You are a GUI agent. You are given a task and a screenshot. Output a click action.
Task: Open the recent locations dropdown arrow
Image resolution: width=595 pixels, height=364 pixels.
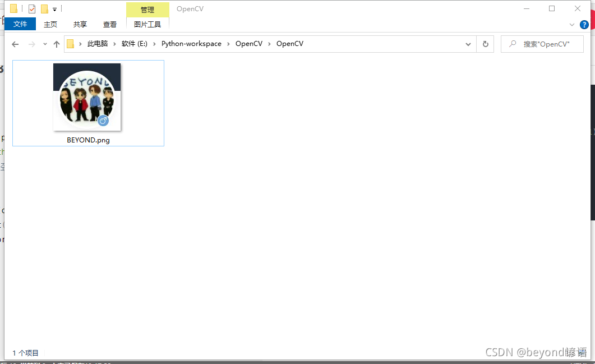click(45, 44)
